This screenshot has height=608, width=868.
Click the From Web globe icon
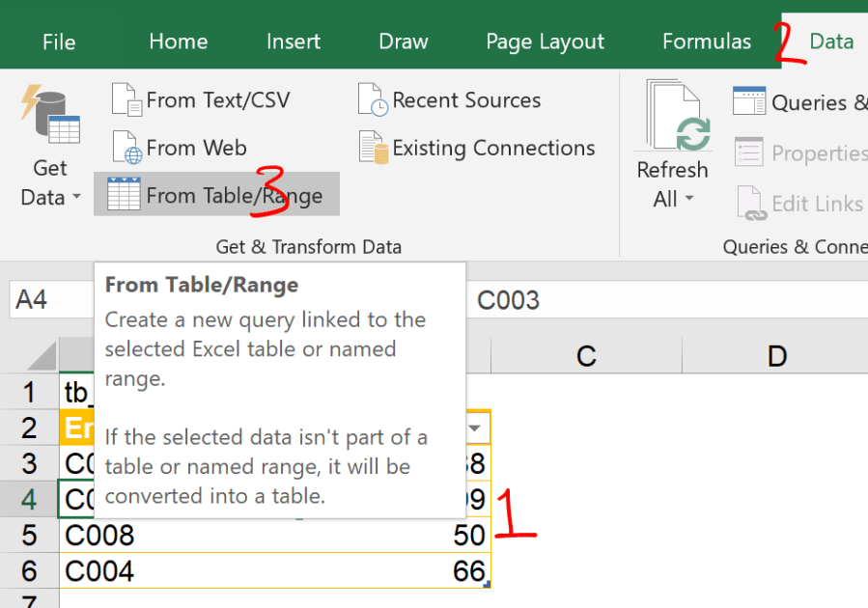pyautogui.click(x=126, y=148)
